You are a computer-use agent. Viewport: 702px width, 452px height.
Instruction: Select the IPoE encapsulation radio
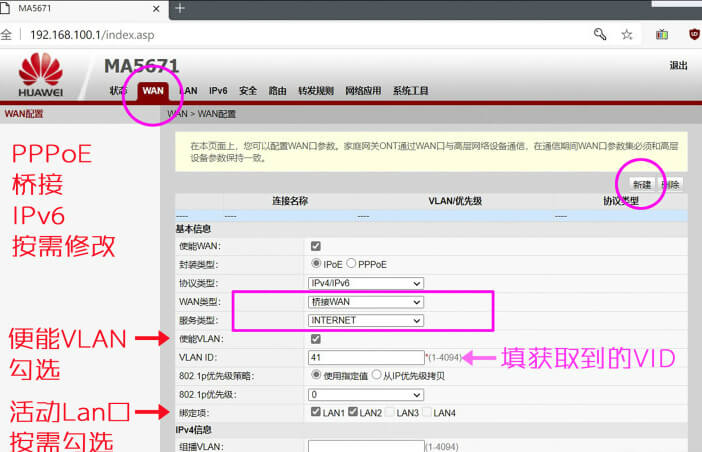tap(316, 264)
